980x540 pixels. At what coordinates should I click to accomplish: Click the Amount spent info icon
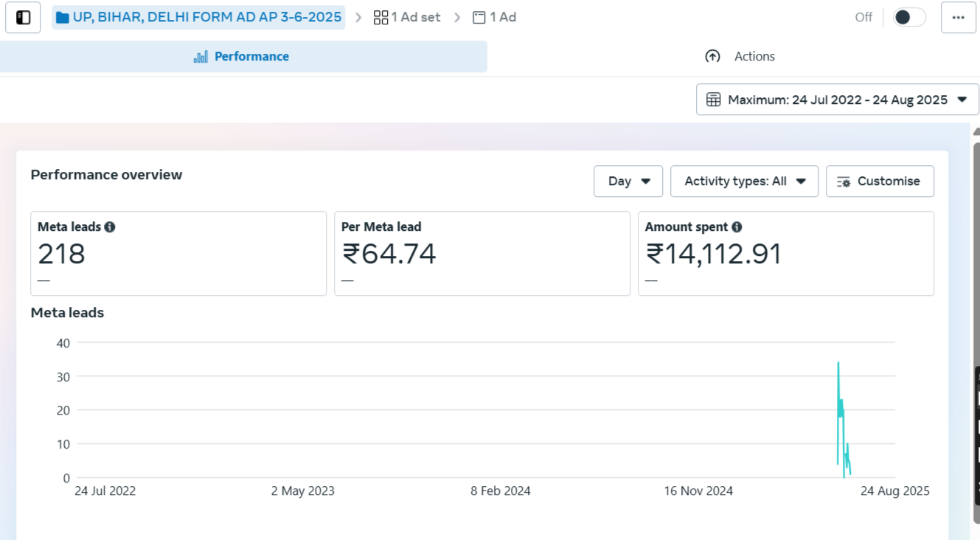(737, 227)
